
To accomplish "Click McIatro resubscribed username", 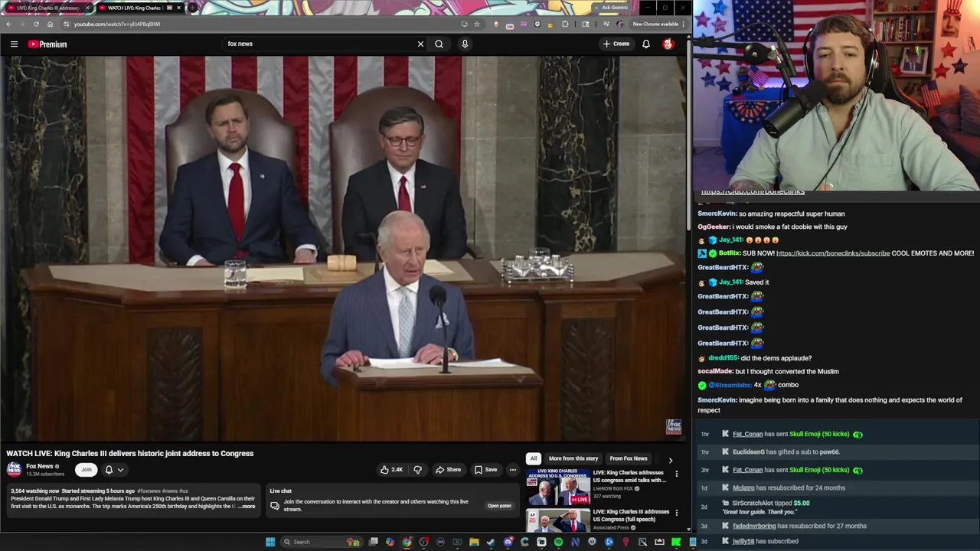I will pyautogui.click(x=743, y=487).
